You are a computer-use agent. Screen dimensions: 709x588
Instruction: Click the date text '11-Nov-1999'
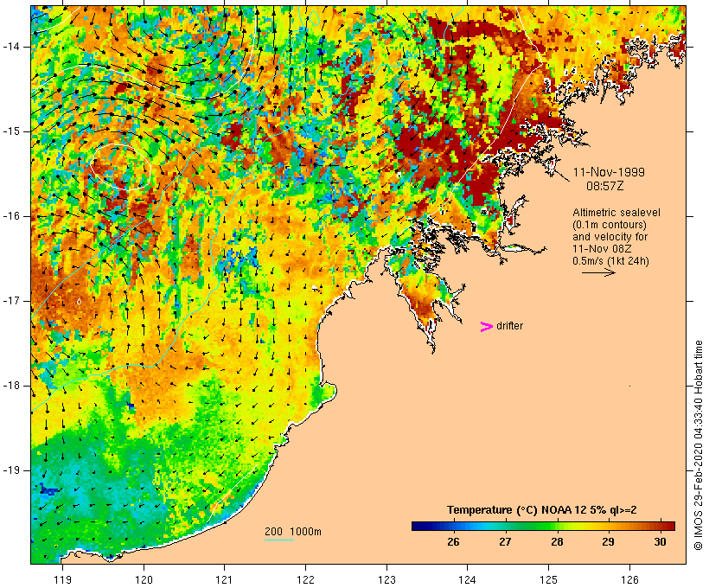click(609, 172)
